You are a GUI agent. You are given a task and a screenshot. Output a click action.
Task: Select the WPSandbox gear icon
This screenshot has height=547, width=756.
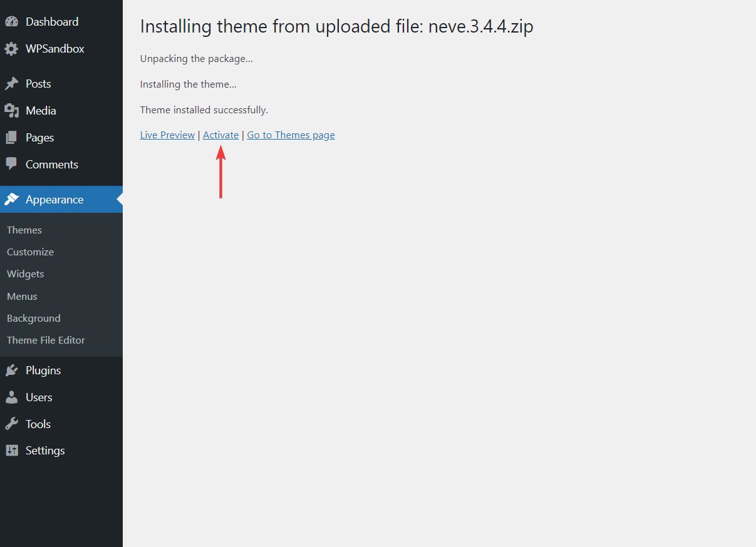click(x=13, y=48)
